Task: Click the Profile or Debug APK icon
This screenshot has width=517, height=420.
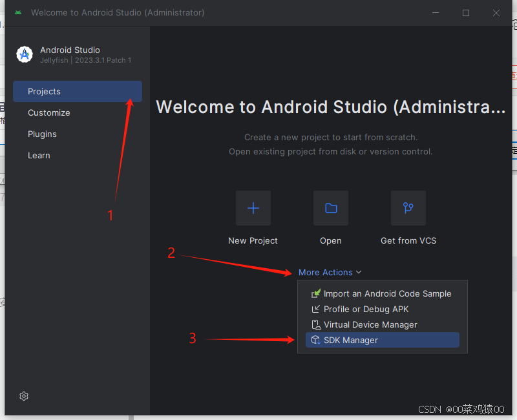Action: (x=316, y=309)
